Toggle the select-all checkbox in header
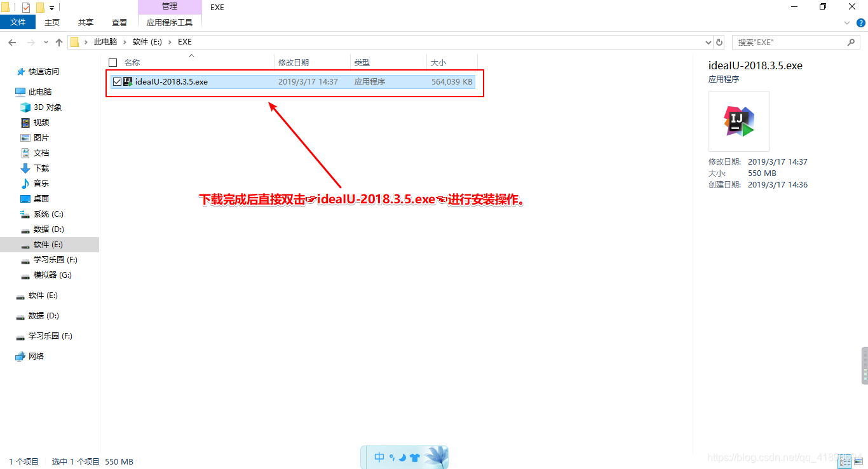Screen dimensions: 868x469 point(113,62)
